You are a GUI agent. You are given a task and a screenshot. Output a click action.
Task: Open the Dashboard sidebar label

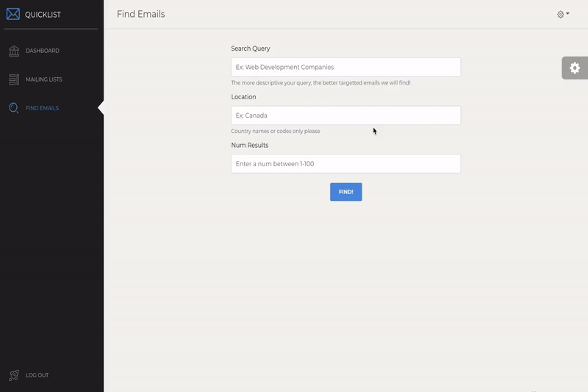[43, 51]
